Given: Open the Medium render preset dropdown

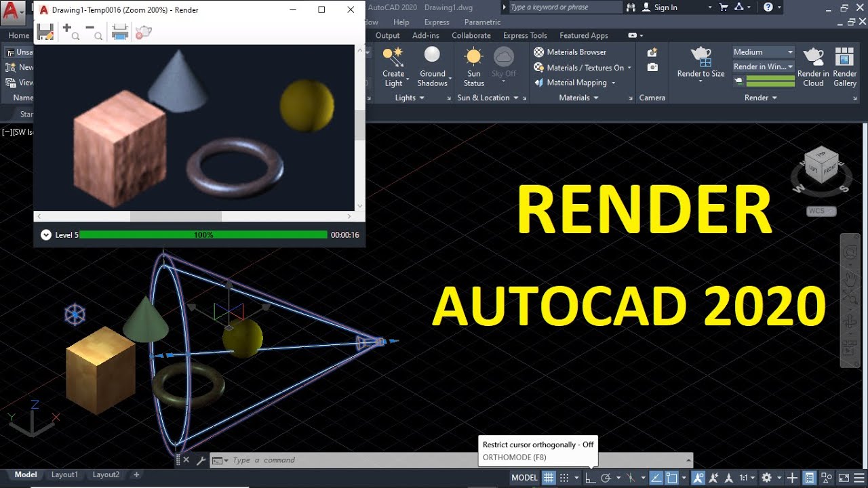Looking at the screenshot, I should [x=763, y=52].
